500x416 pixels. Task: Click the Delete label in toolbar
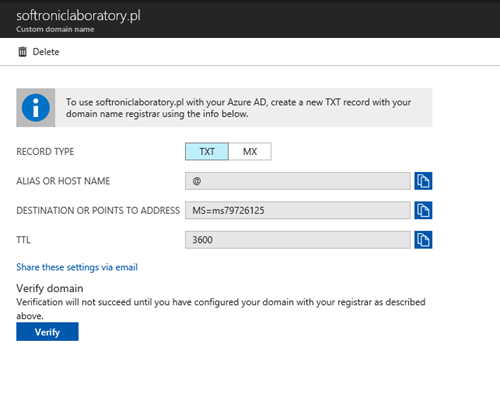46,52
